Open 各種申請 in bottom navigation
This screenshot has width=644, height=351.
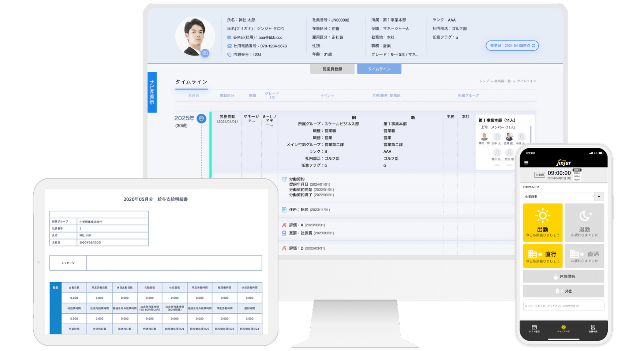tap(593, 328)
